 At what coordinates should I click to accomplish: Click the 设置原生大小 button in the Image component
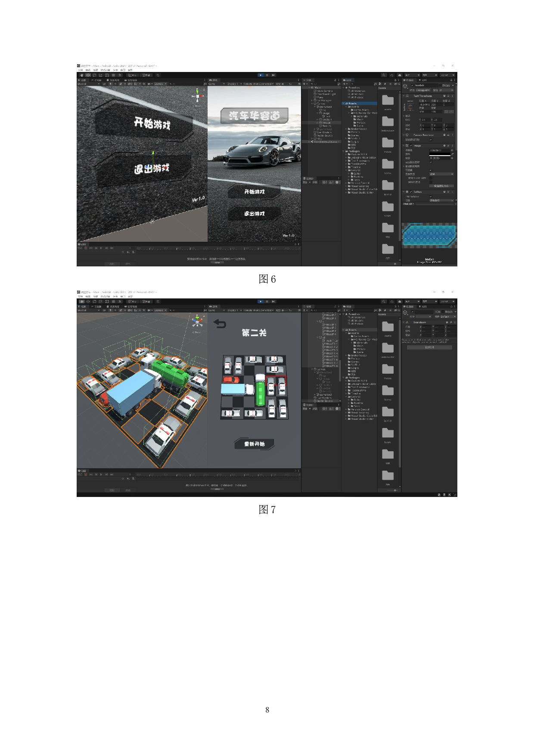tap(441, 186)
